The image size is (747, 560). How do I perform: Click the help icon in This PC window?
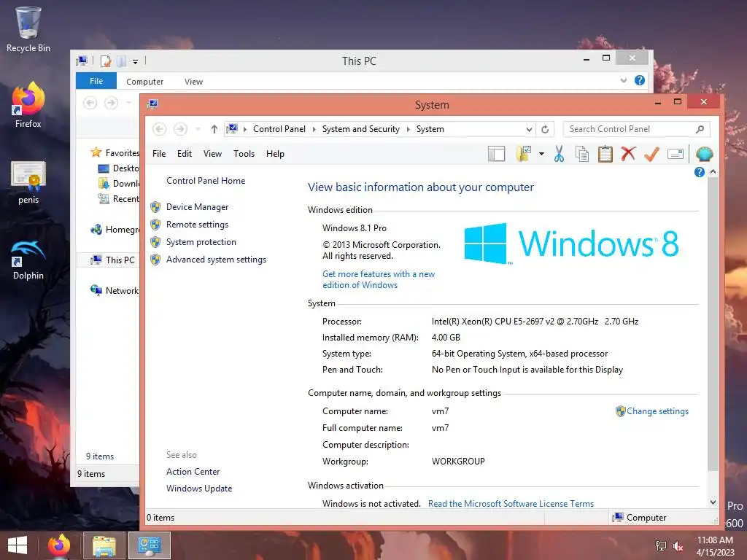coord(639,80)
